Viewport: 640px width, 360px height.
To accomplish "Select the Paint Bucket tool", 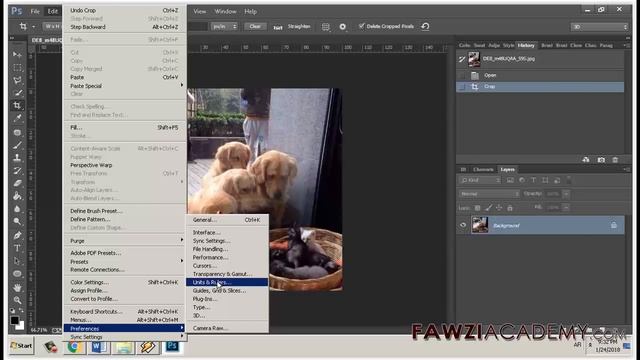I will pyautogui.click(x=17, y=196).
